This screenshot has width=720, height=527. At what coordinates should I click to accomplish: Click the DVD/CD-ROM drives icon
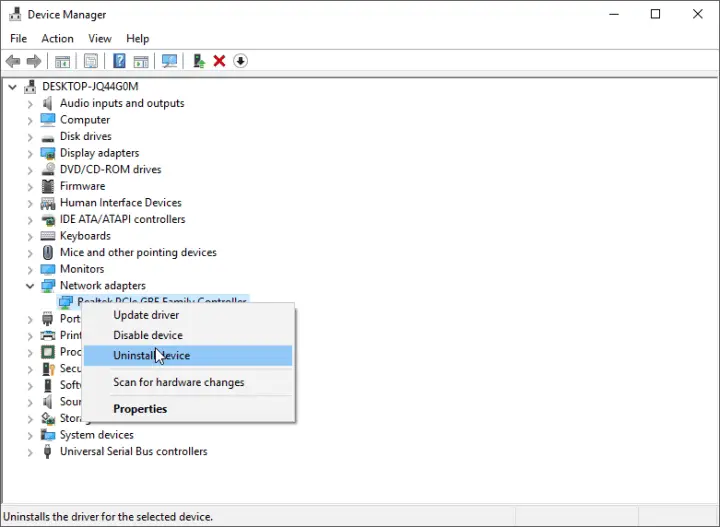[x=48, y=169]
